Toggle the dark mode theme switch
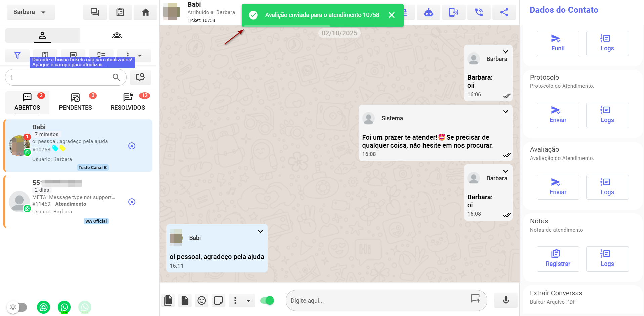The width and height of the screenshot is (644, 316). click(x=17, y=307)
